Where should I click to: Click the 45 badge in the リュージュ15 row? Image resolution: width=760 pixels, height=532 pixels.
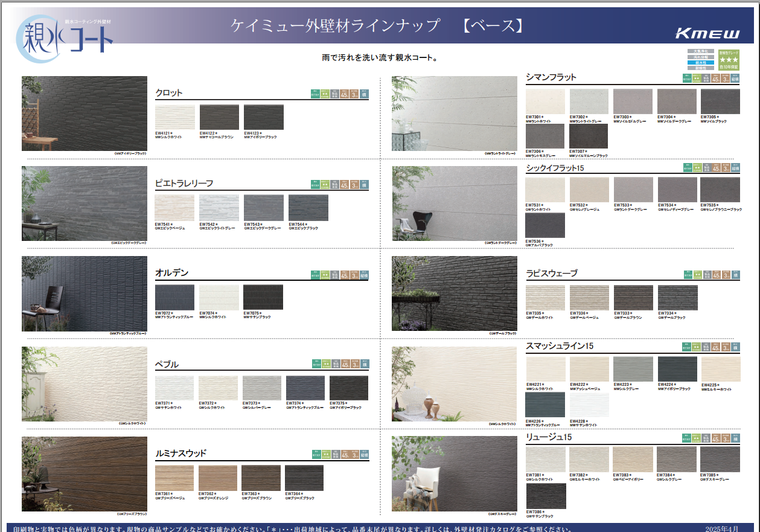click(715, 438)
